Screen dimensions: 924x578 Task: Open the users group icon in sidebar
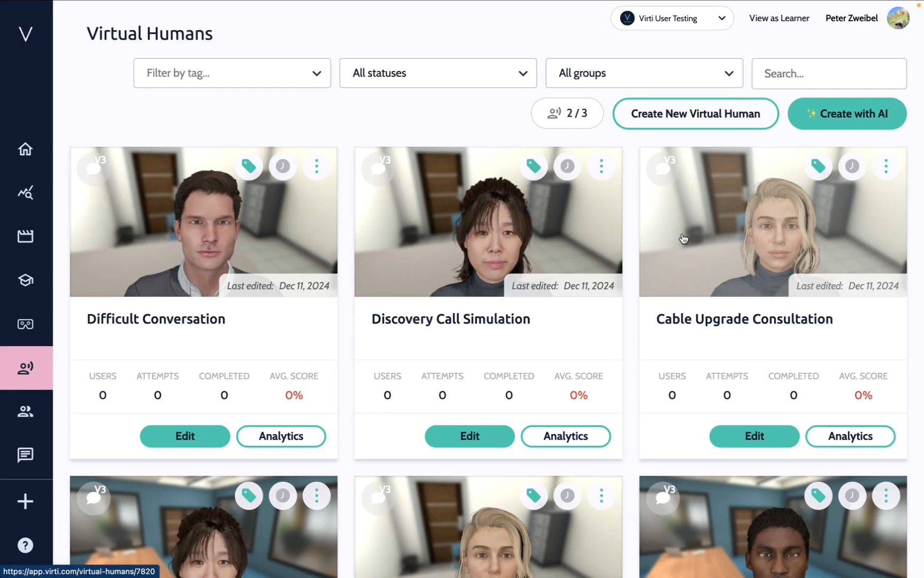pos(25,411)
